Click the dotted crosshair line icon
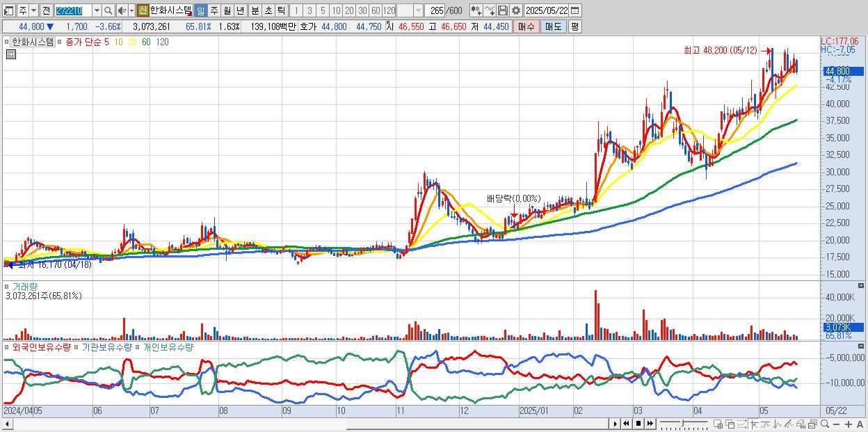 coord(741,424)
